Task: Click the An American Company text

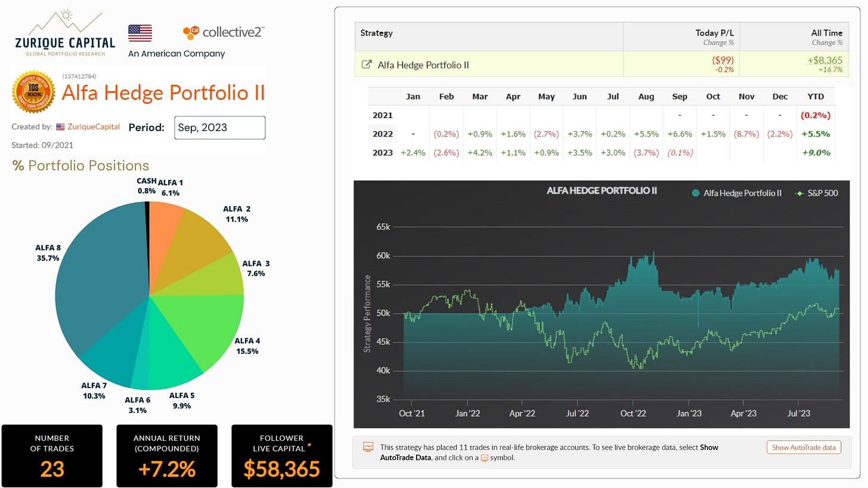Action: coord(176,54)
